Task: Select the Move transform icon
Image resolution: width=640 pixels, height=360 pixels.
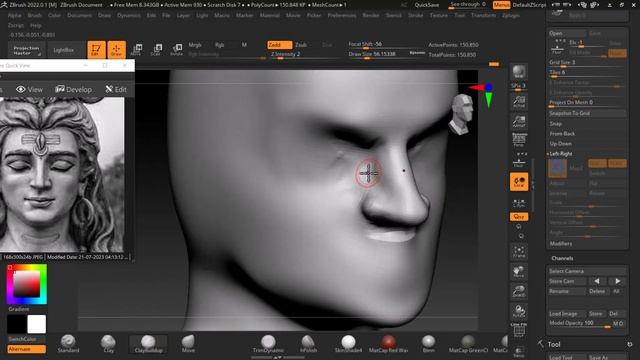Action: tap(136, 50)
